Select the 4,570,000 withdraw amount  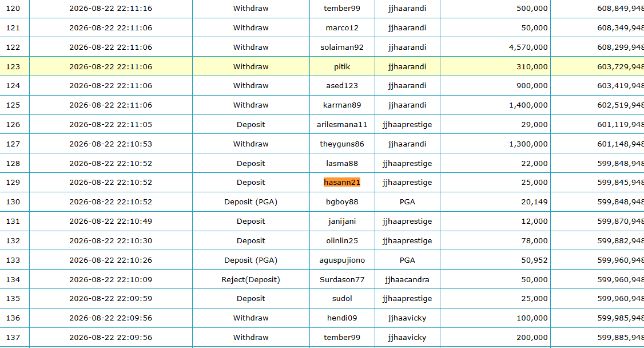click(528, 48)
